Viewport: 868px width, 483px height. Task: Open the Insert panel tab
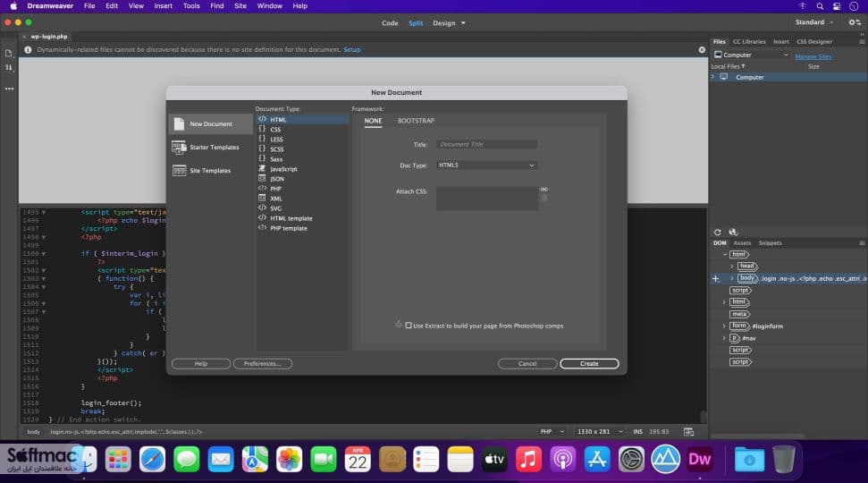coord(781,41)
